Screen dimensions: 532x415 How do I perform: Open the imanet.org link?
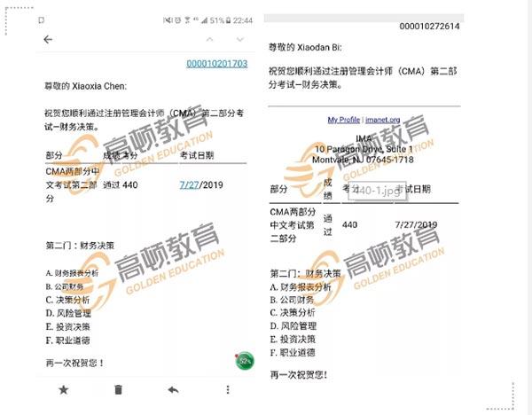[x=382, y=120]
